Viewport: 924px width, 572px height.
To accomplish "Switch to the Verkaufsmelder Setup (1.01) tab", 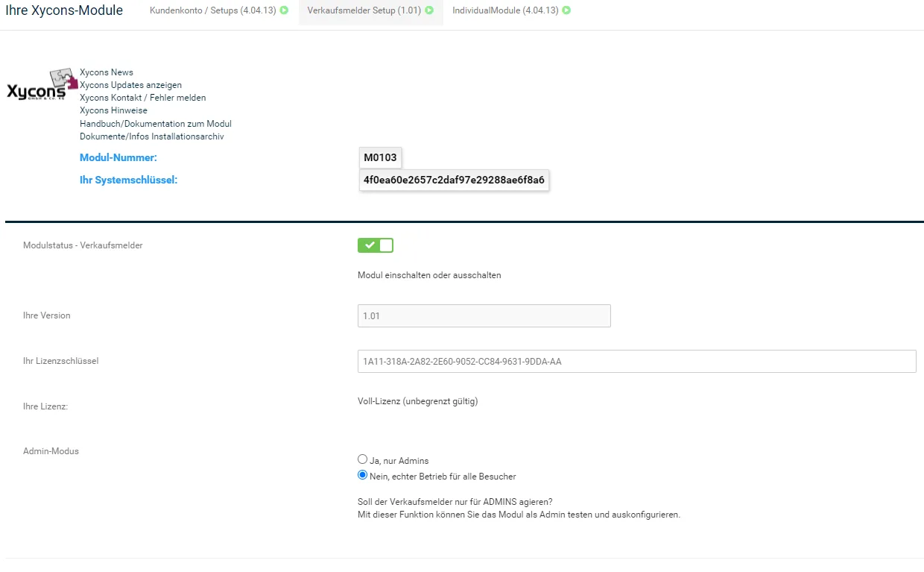I will tap(370, 11).
